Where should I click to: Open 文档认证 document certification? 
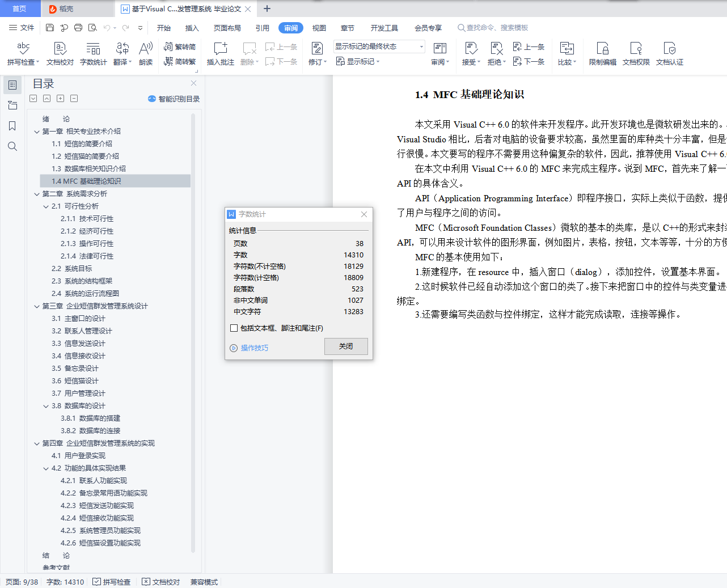[669, 53]
